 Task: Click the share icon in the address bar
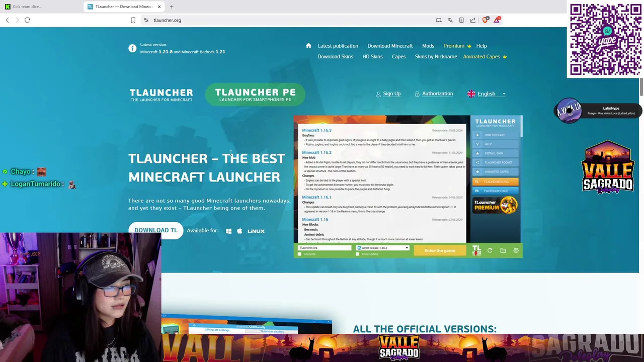tap(473, 20)
